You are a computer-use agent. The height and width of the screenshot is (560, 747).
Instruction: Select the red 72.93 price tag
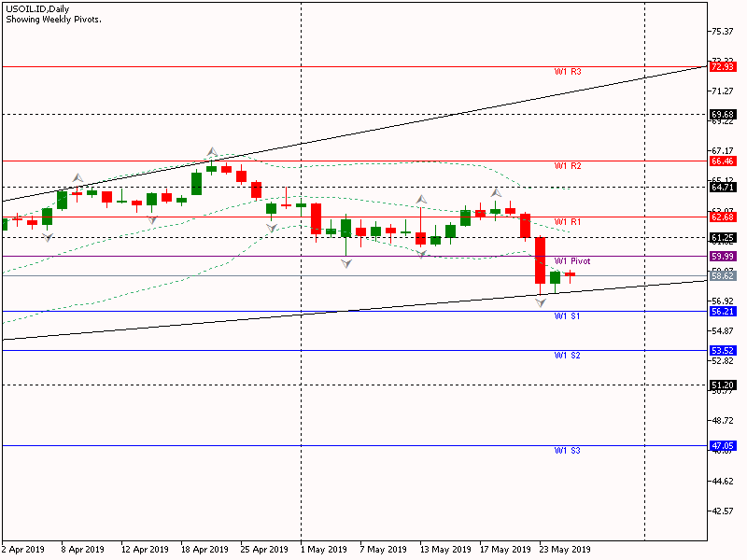(x=722, y=67)
